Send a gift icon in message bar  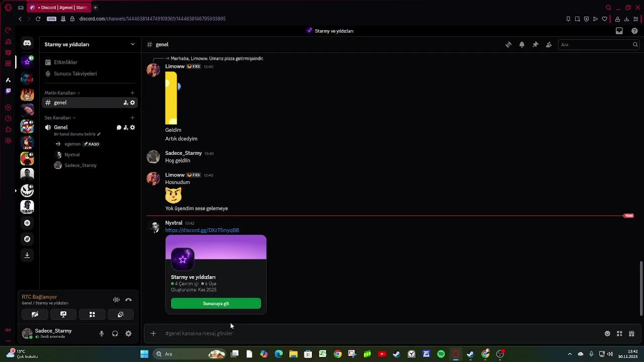tap(631, 333)
